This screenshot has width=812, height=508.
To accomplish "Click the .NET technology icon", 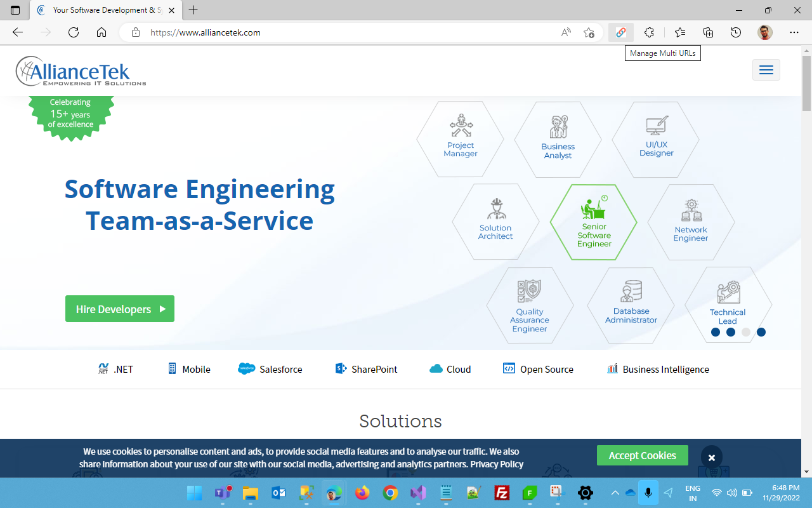I will point(104,368).
